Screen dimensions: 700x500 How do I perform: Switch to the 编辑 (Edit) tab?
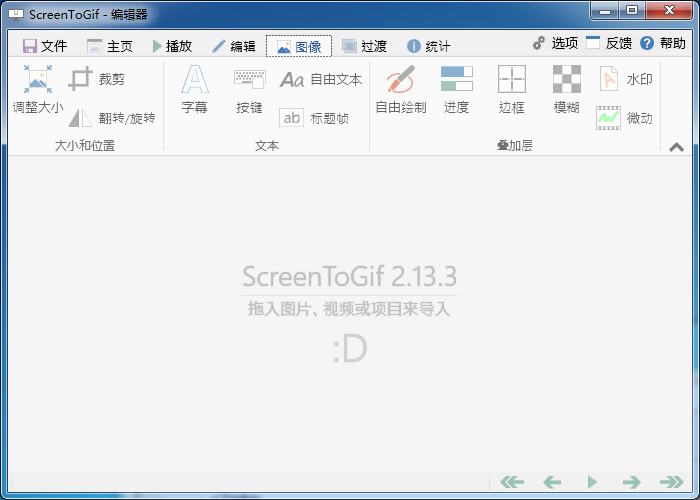point(234,46)
